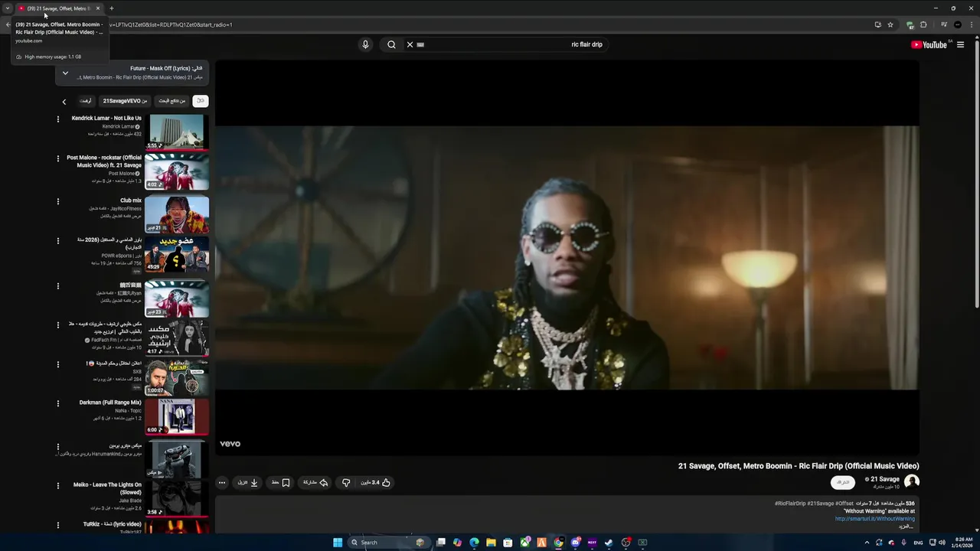Save video using bookmark button
The height and width of the screenshot is (551, 980).
click(281, 483)
